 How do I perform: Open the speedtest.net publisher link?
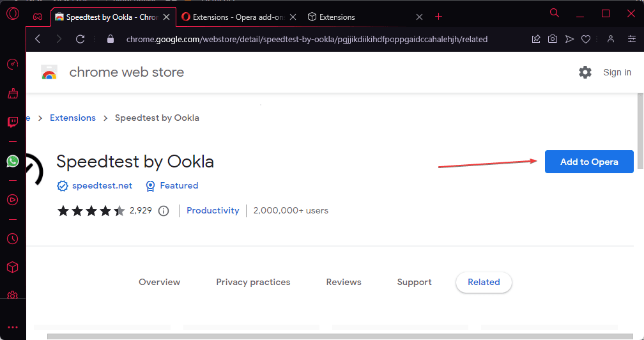click(102, 185)
